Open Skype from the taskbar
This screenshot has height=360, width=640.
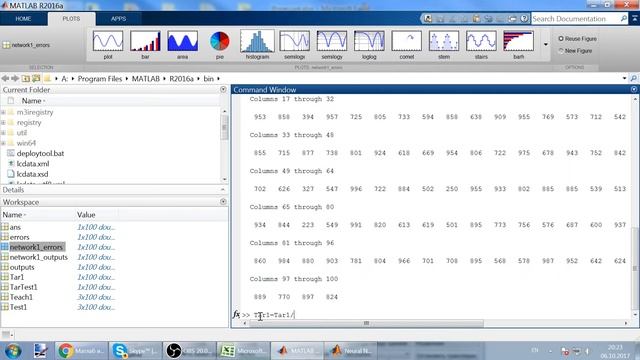pos(135,351)
